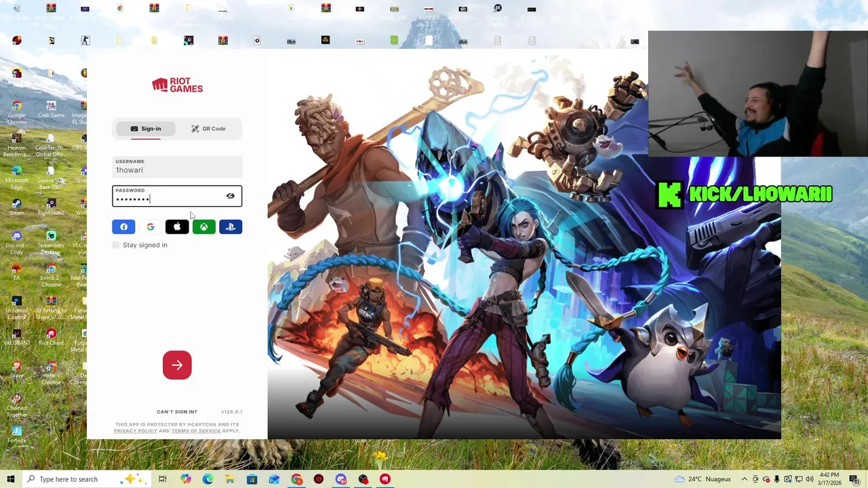Viewport: 868px width, 488px height.
Task: Select the Riot Client desktop icon
Action: 51,338
